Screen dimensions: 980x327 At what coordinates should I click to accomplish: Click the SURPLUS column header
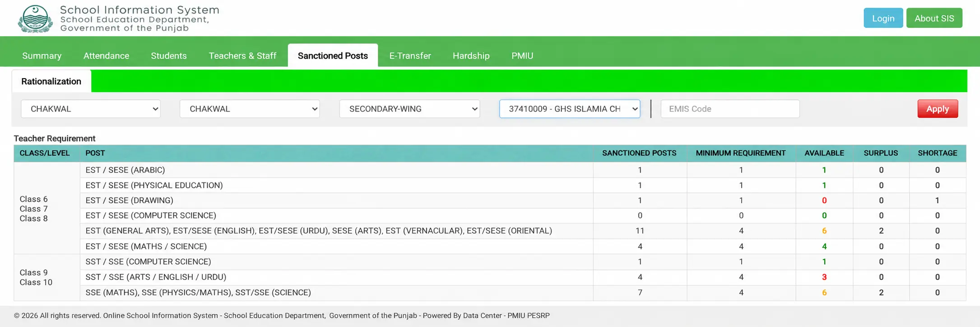click(881, 153)
